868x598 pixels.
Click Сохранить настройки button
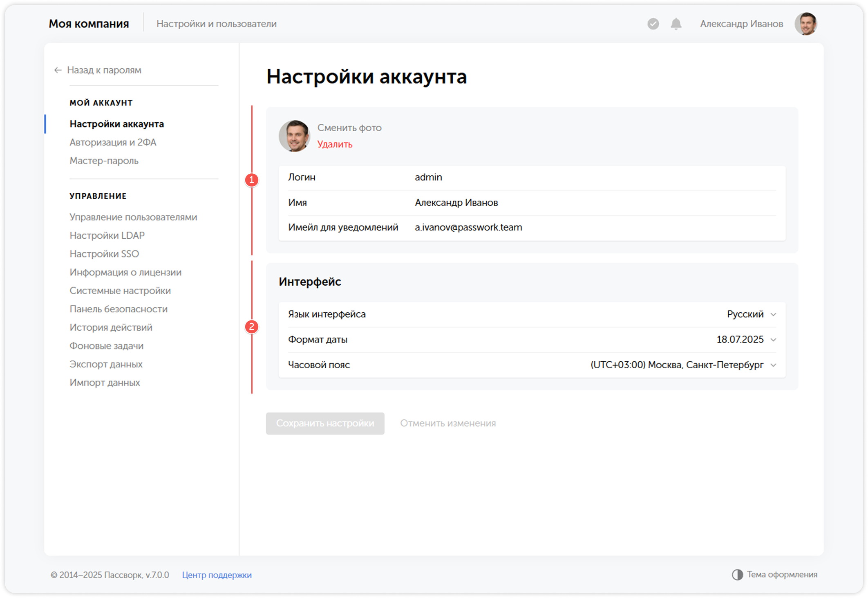325,423
